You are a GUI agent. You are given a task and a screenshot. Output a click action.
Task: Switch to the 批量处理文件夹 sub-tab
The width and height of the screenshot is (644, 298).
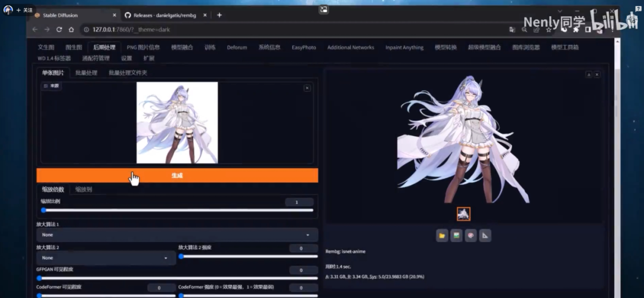coord(128,73)
